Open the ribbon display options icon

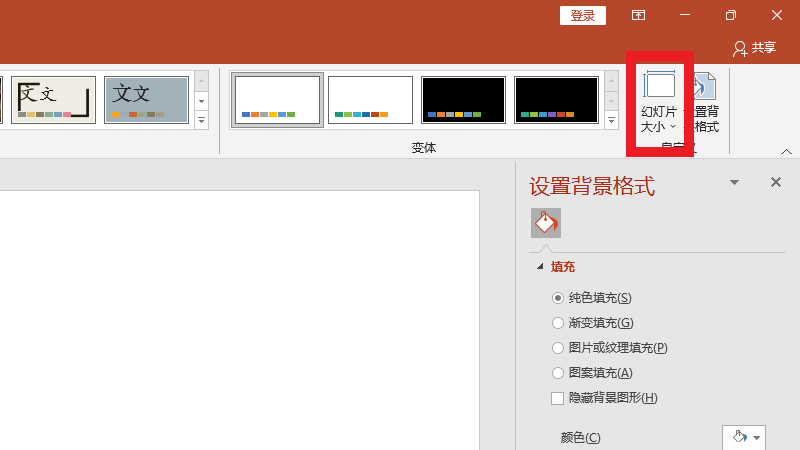tap(638, 15)
